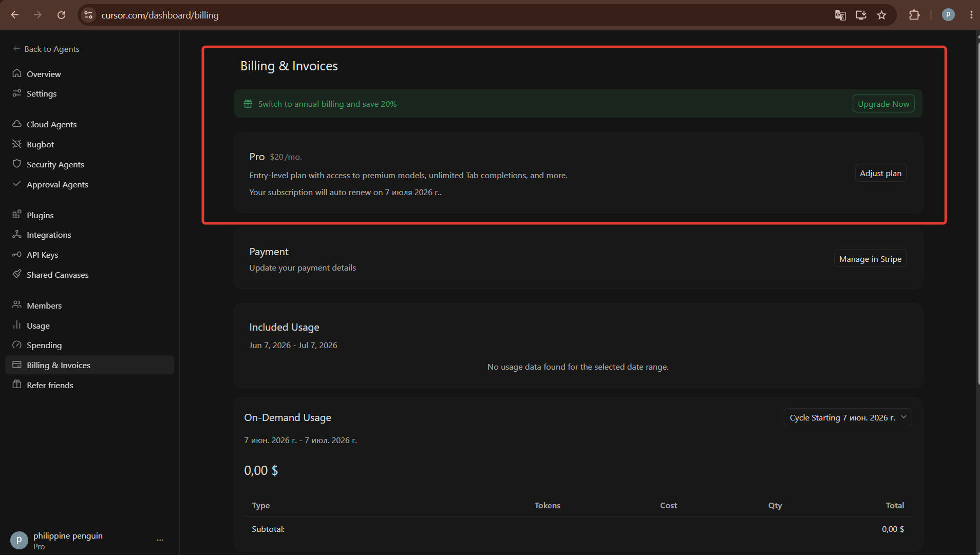
Task: Click the Jun 7, 2026 - Jul 7, 2026 date range
Action: [x=293, y=345]
